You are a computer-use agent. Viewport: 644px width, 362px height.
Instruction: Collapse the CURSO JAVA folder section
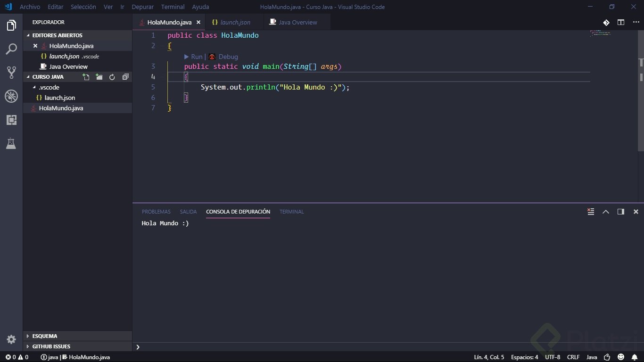click(x=48, y=77)
